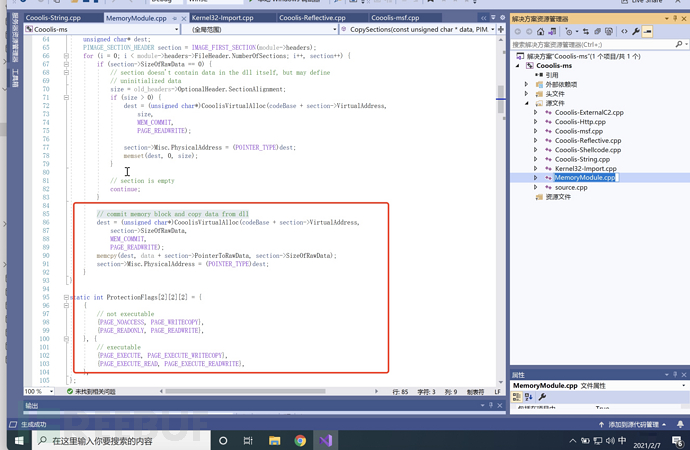This screenshot has height=450, width=690.
Task: Open Visual Studio from the Windows taskbar
Action: (326, 440)
